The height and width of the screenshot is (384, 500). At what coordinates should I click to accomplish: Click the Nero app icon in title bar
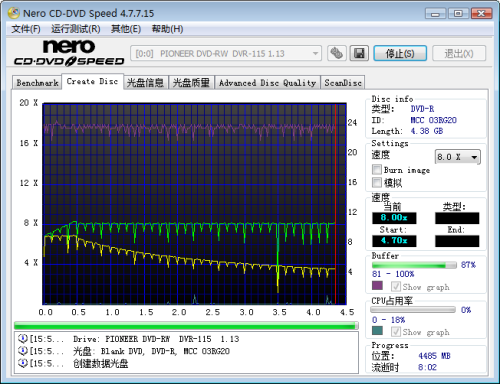coord(14,13)
